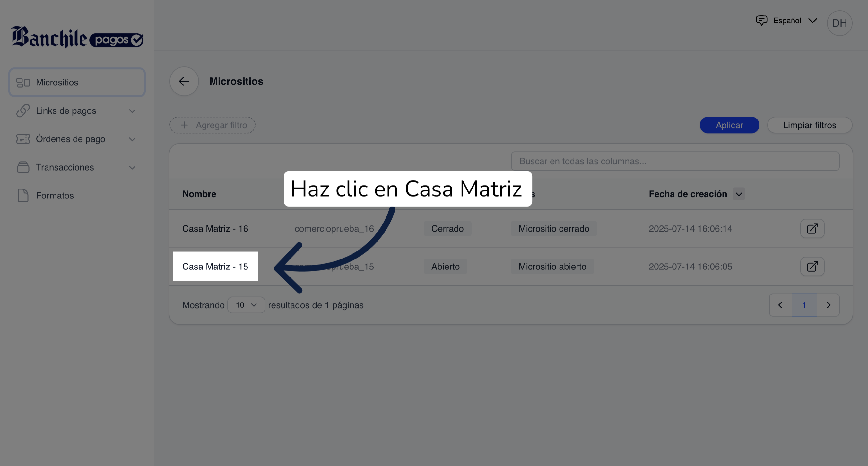The image size is (868, 466).
Task: Expand the Transacciones chevron
Action: (x=132, y=168)
